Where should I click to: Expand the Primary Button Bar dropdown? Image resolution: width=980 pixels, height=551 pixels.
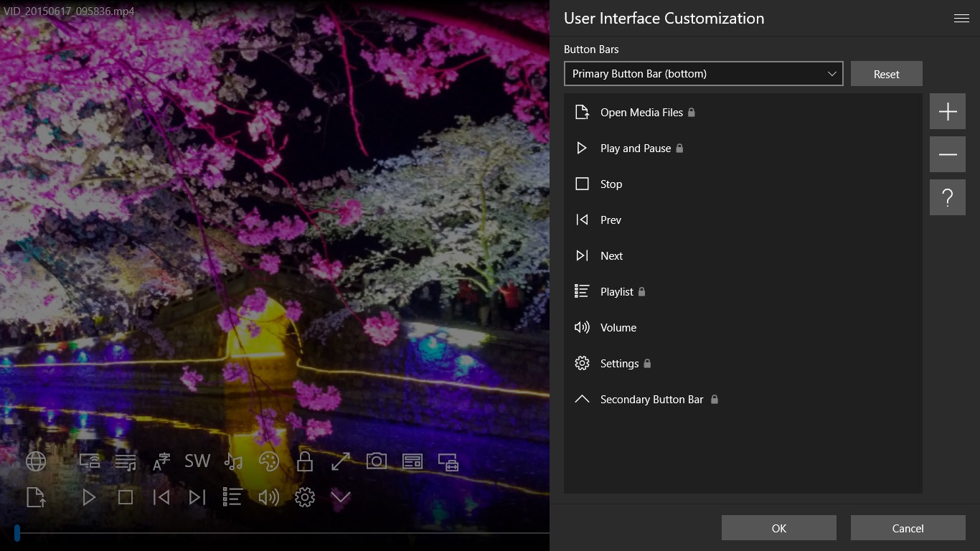click(704, 73)
